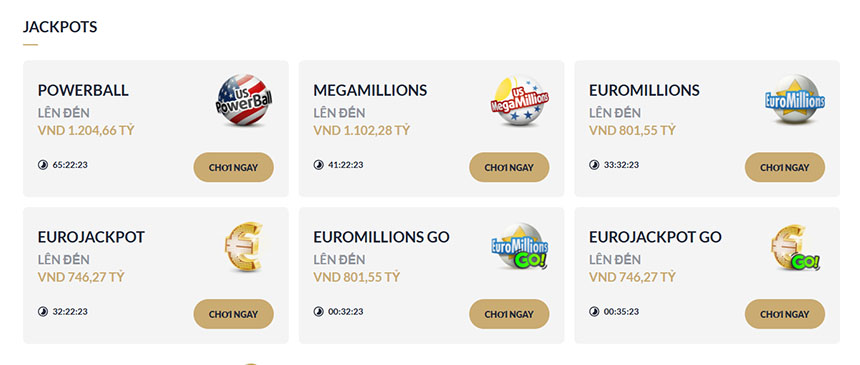Select the EUROJACKPOT GO title
Screen dimensions: 860x365
(655, 237)
